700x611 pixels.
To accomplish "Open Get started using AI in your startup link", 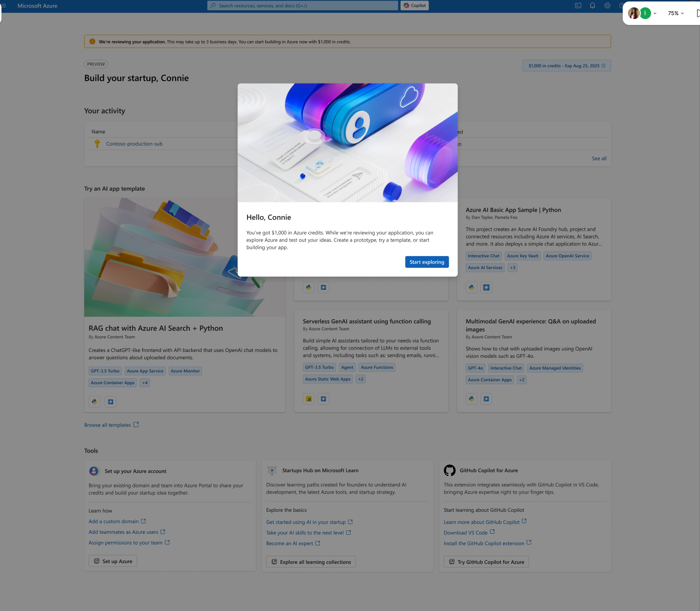I will (306, 522).
